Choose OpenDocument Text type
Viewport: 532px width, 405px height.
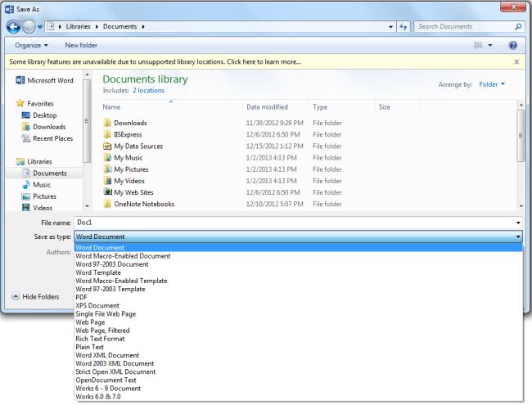(298, 380)
